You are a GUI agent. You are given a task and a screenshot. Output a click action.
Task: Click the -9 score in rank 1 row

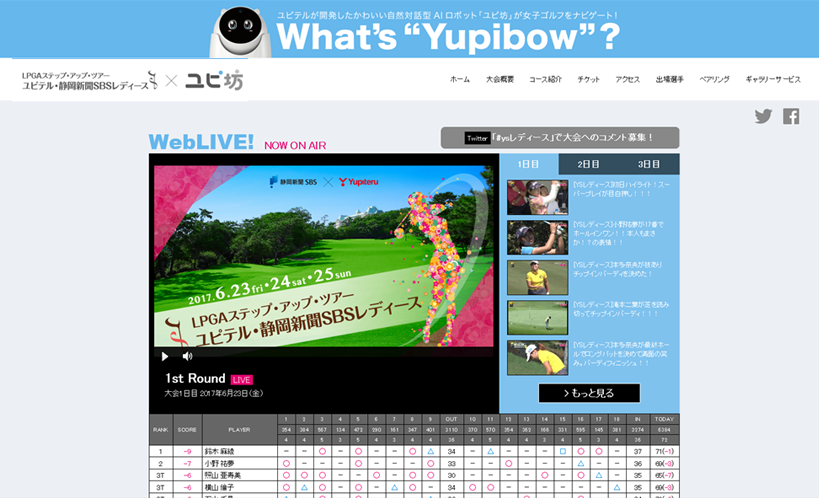[187, 451]
